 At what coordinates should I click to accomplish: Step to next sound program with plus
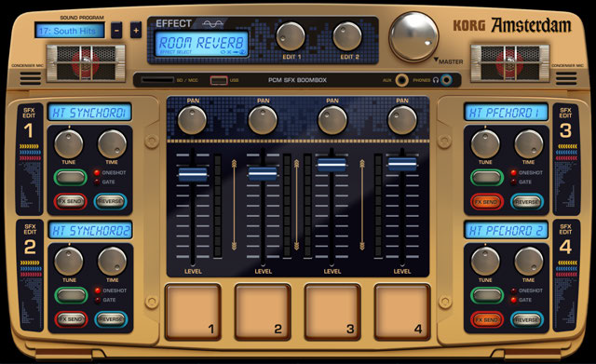[x=136, y=31]
